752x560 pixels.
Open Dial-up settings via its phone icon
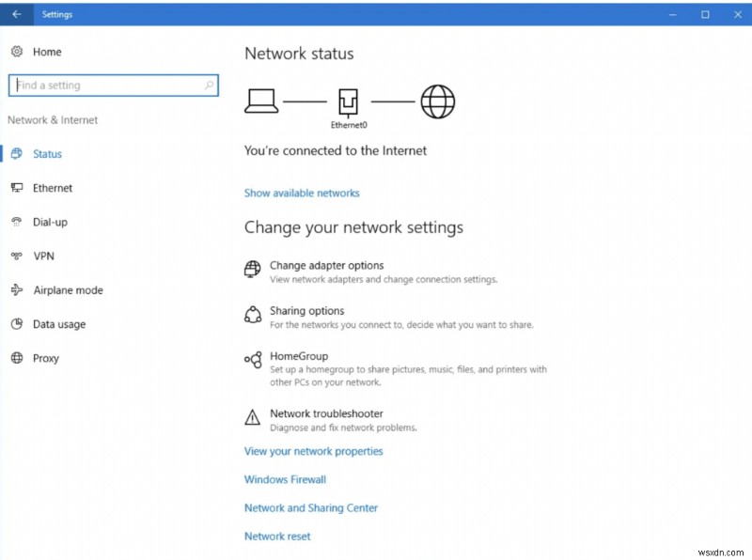point(19,222)
